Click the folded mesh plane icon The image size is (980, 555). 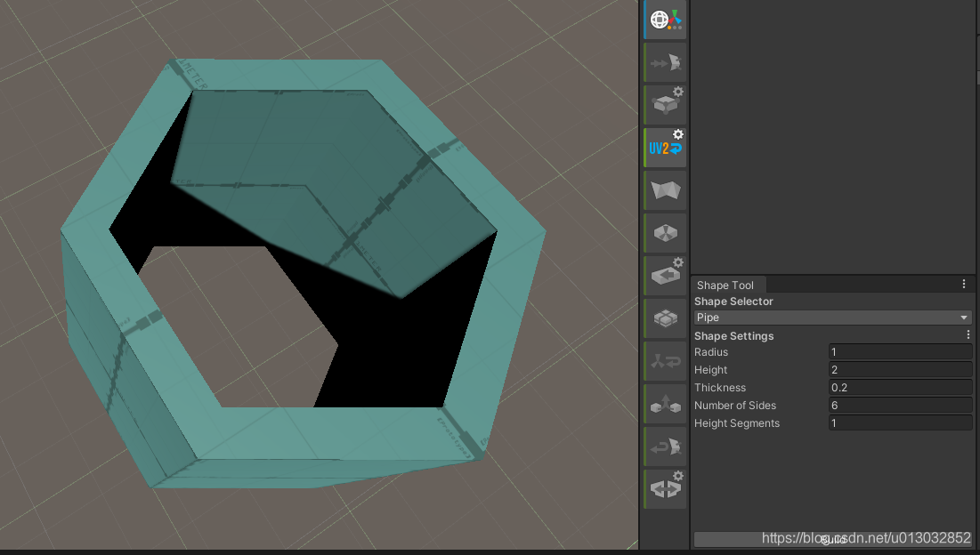coord(665,189)
